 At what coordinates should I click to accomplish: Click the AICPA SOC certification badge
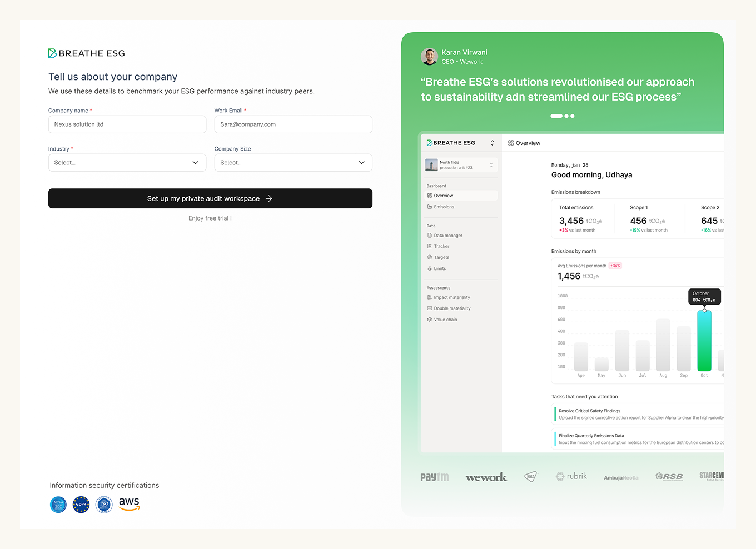[58, 505]
